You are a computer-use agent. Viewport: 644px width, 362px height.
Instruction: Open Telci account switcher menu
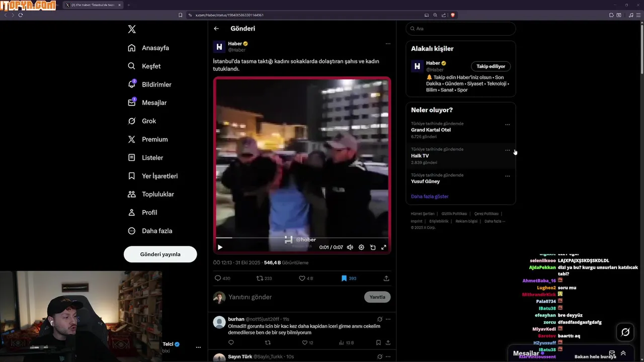[x=198, y=347]
